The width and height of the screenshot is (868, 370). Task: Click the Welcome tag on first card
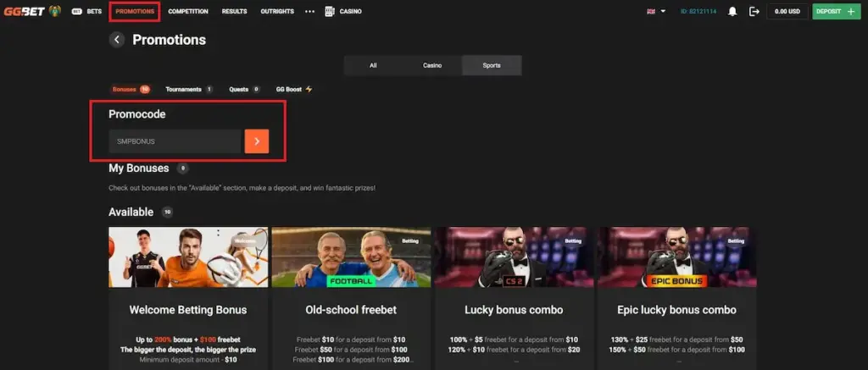click(245, 240)
